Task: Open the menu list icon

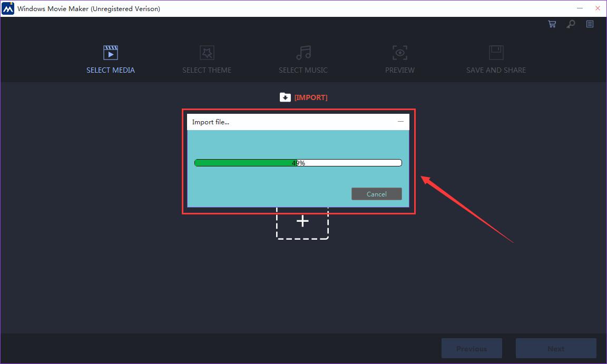Action: 590,24
